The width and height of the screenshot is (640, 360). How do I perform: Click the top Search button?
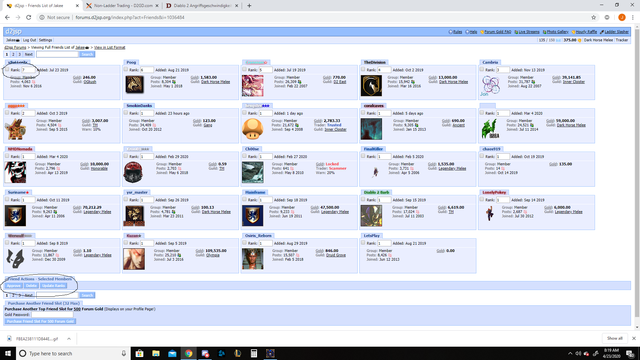tap(87, 54)
